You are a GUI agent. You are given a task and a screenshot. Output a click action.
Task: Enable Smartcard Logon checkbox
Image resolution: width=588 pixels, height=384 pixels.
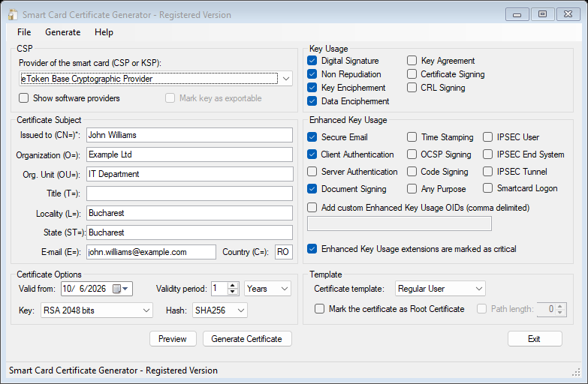point(487,188)
